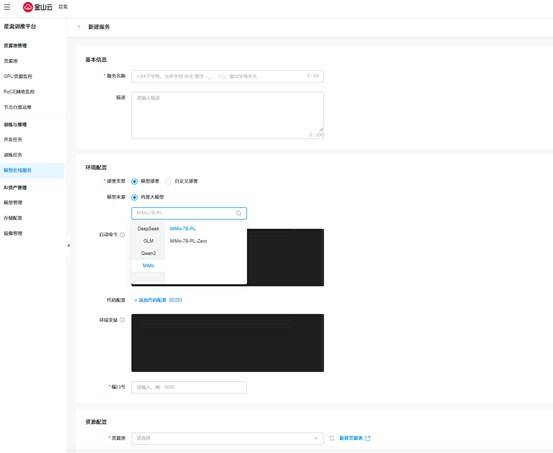553x453 pixels.
Task: Click the 服务名称 text input field
Action: (x=227, y=76)
